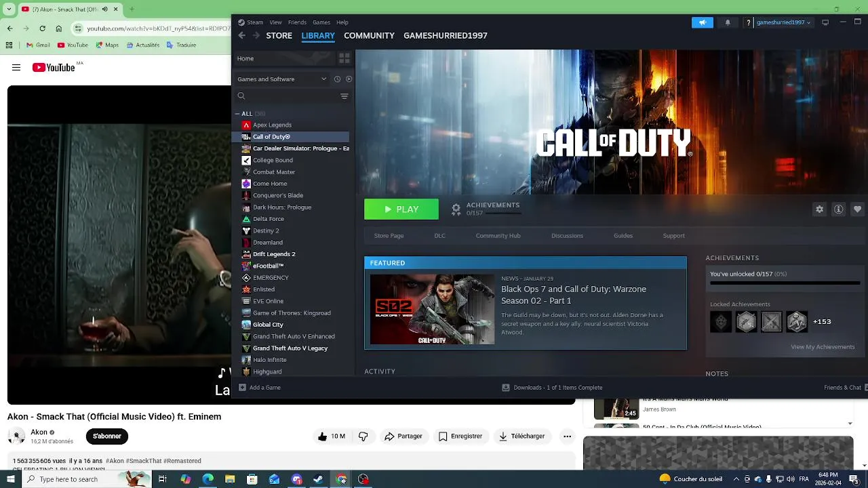Sort library by recent activity clock
The width and height of the screenshot is (868, 488).
tap(337, 79)
